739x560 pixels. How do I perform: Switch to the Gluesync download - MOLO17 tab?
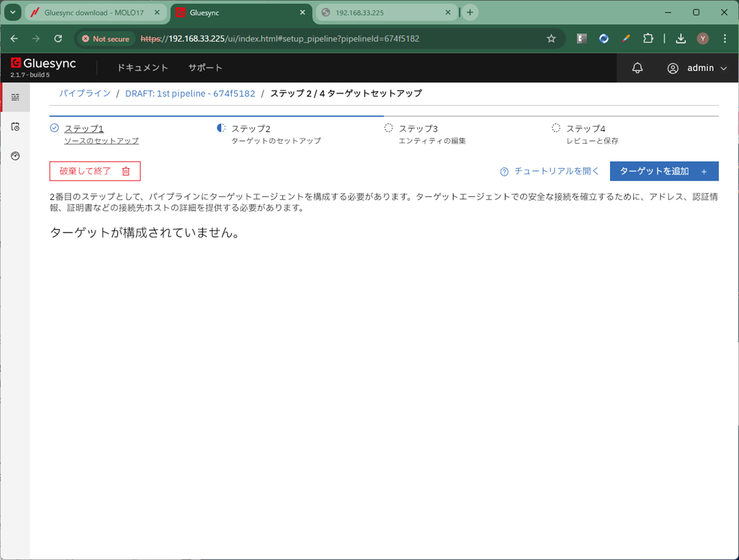[94, 13]
